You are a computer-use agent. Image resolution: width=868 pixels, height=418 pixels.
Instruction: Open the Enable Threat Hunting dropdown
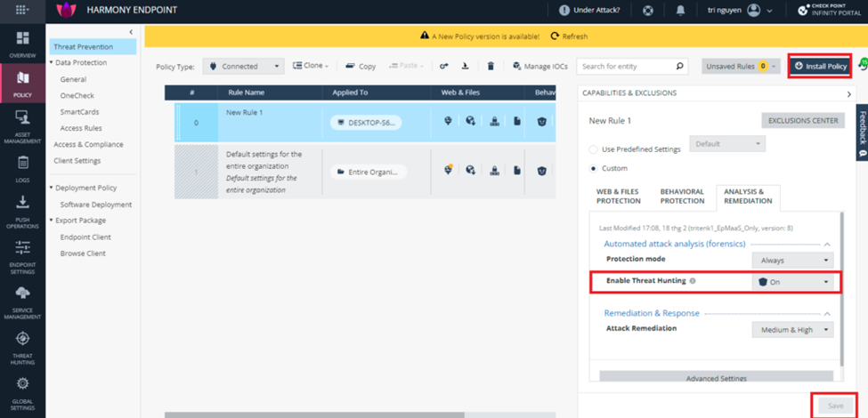pos(792,282)
